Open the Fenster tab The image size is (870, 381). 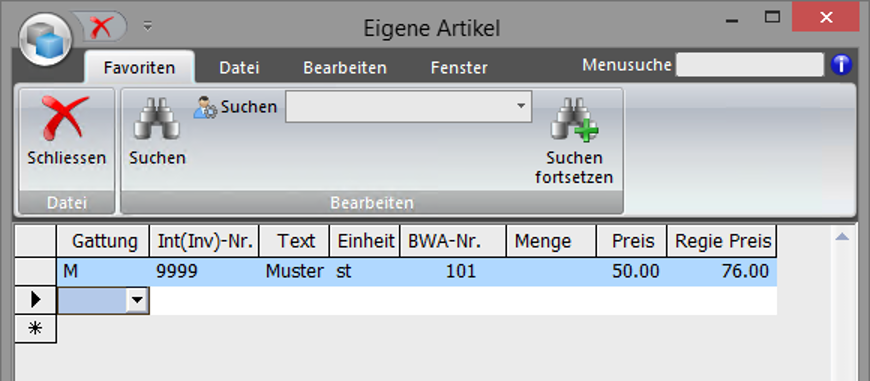[459, 68]
